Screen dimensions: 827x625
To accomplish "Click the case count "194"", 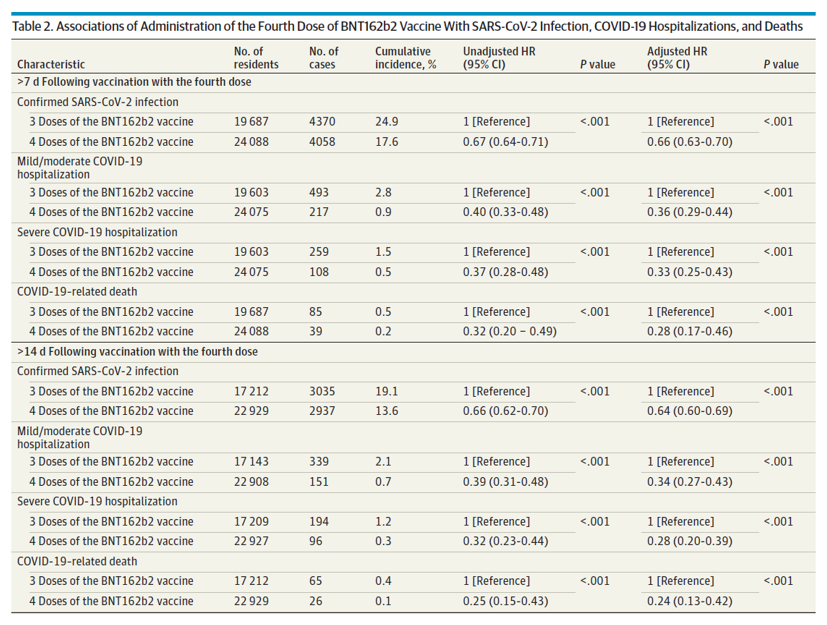I will pyautogui.click(x=319, y=522).
